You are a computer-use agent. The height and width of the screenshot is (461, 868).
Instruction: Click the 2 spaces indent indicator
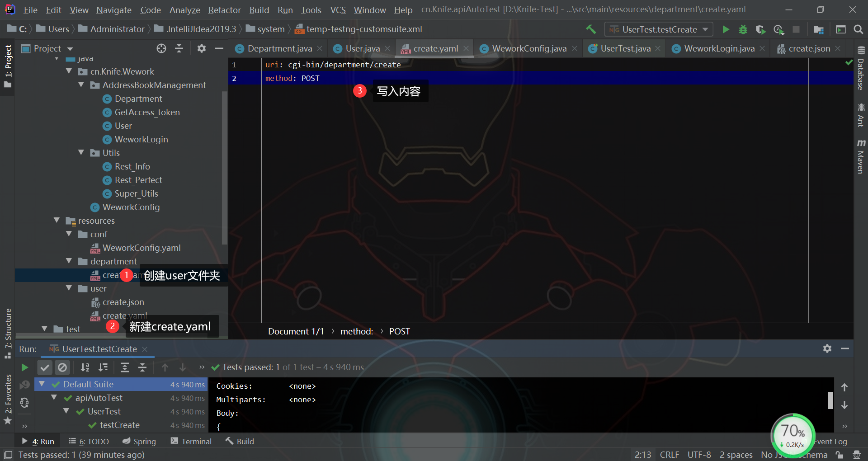click(736, 455)
